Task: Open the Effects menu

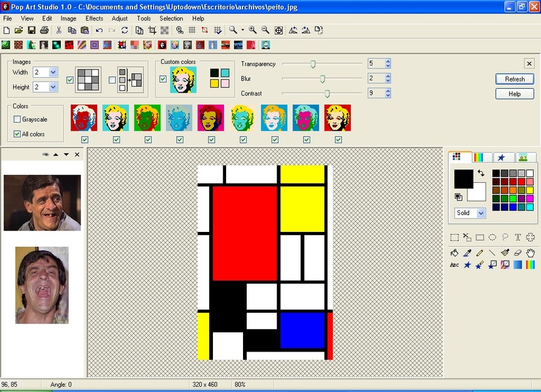Action: click(94, 18)
